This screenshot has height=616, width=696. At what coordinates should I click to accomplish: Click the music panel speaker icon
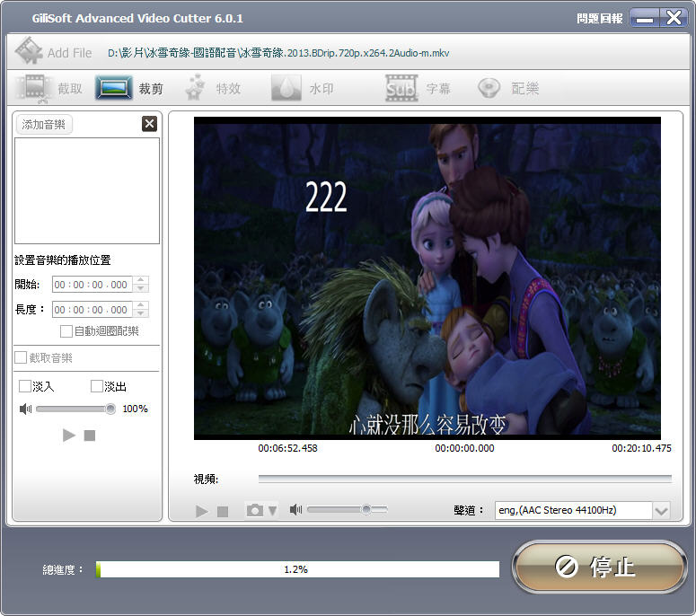click(x=26, y=409)
